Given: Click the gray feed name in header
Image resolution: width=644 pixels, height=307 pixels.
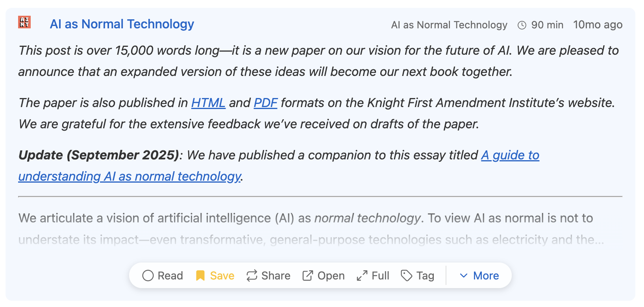Looking at the screenshot, I should pyautogui.click(x=449, y=25).
